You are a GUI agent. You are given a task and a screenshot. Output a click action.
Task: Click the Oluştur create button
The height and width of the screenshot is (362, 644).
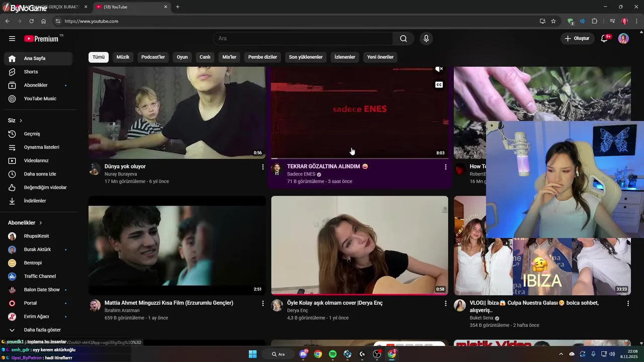click(x=577, y=39)
